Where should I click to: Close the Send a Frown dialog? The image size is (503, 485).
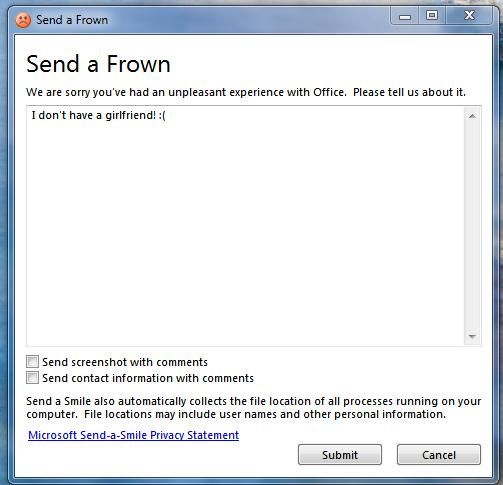click(469, 16)
